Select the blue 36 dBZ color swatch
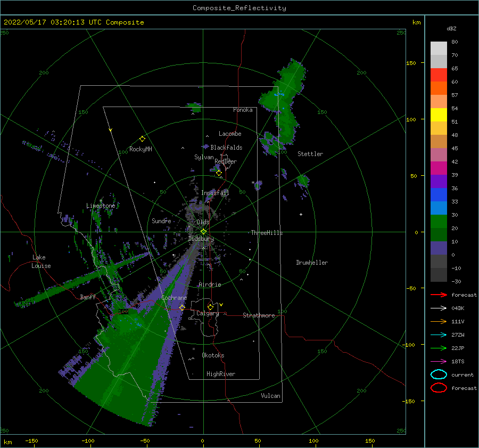Image resolution: width=479 pixels, height=448 pixels. point(439,195)
